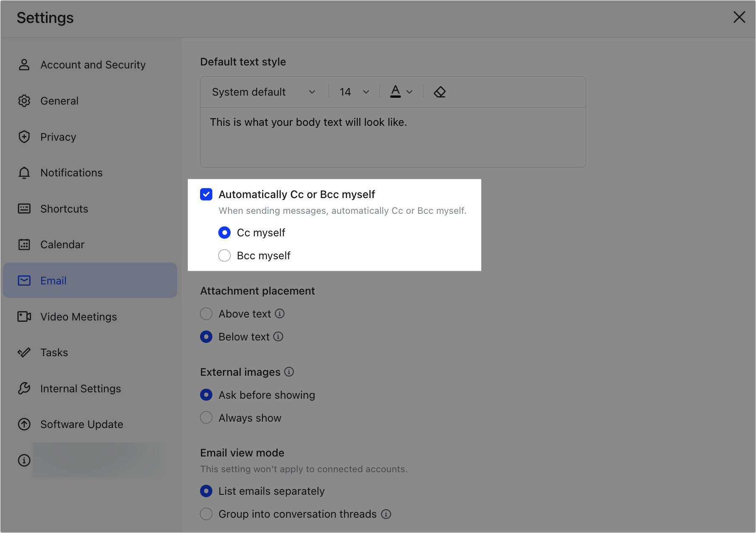Click the General settings gear icon
The height and width of the screenshot is (533, 756).
point(24,101)
